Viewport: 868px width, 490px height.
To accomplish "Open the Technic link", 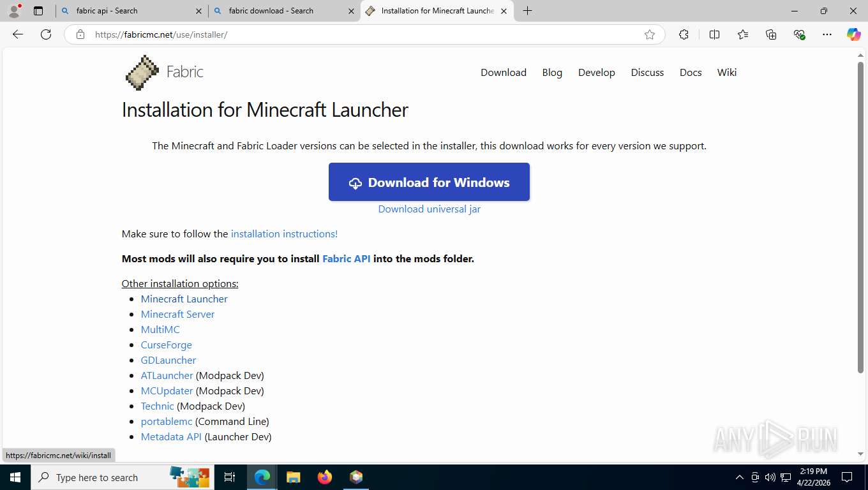I will 157,406.
